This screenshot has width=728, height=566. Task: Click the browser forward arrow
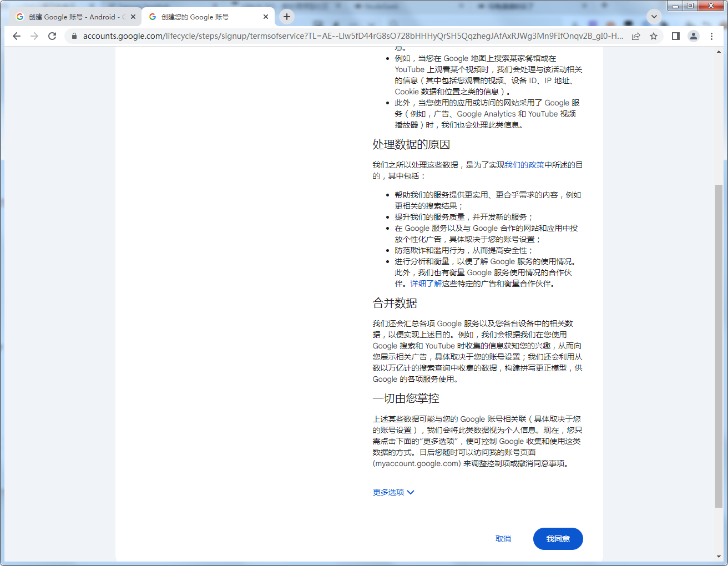34,36
